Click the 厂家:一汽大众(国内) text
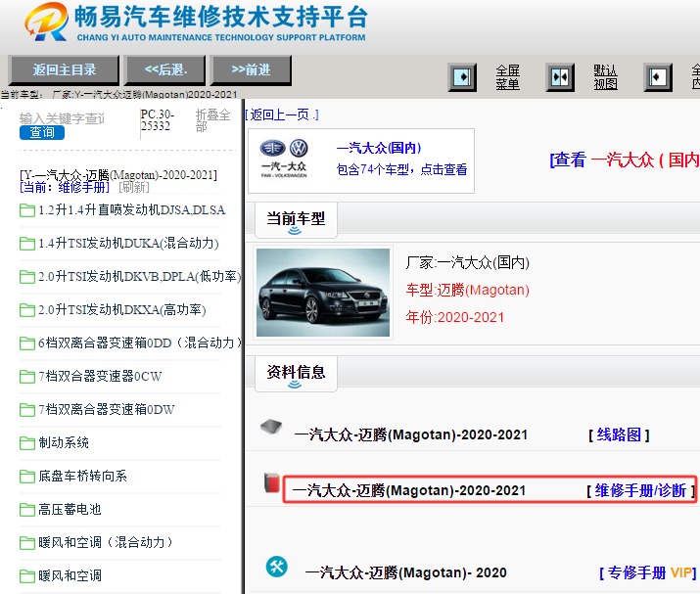700x594 pixels. coord(467,262)
